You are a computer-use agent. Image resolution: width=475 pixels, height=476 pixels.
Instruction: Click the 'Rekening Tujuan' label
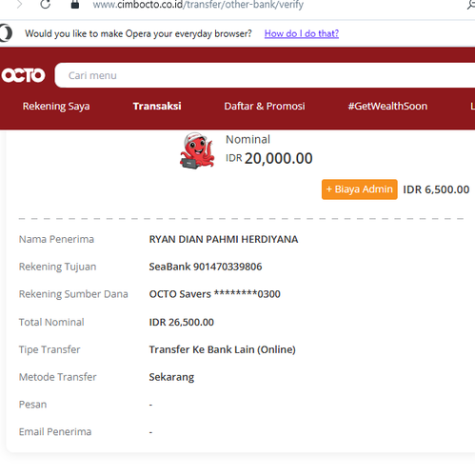[x=57, y=267]
